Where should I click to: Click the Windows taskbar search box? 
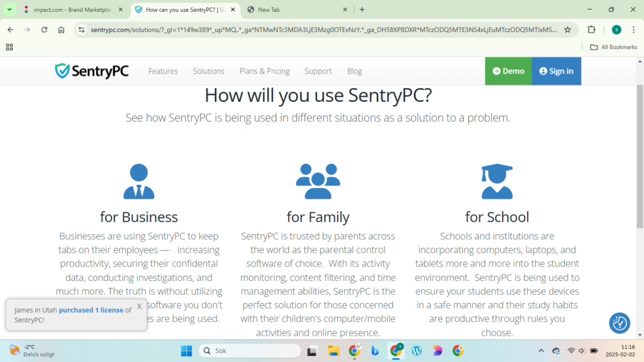tap(250, 351)
